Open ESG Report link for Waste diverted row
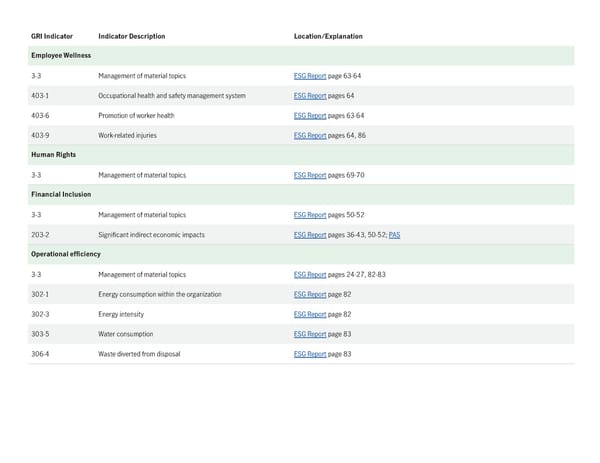The width and height of the screenshot is (600, 463). pyautogui.click(x=310, y=354)
